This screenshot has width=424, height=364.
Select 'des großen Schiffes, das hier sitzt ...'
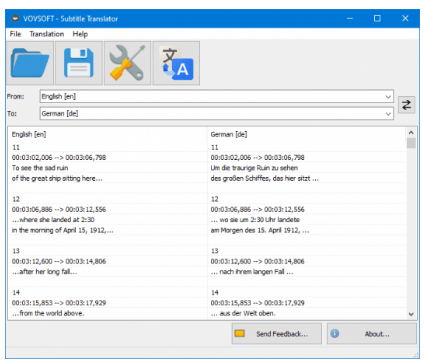(265, 178)
